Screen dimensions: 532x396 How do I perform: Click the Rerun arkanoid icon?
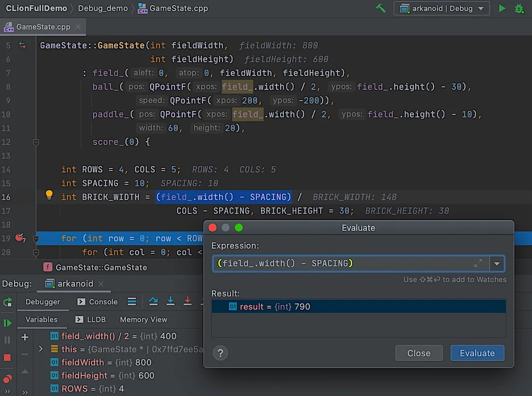coord(7,302)
